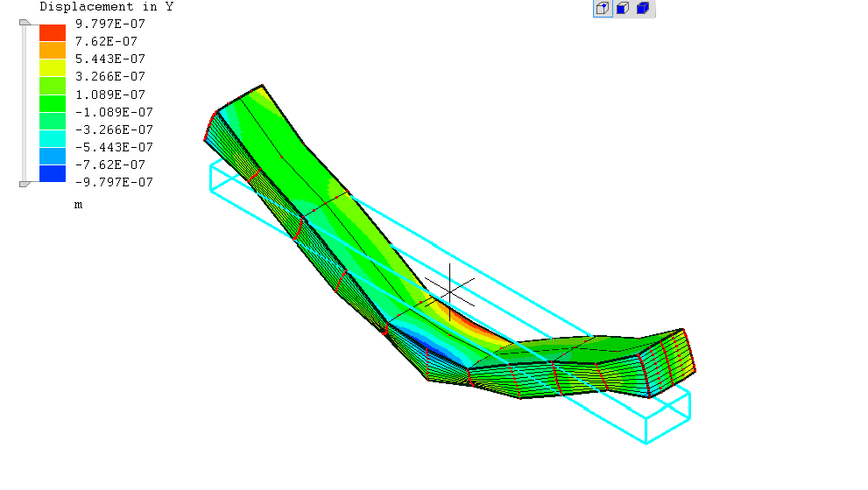Click the legend value 3.266E-07
868x490 pixels.
[110, 76]
